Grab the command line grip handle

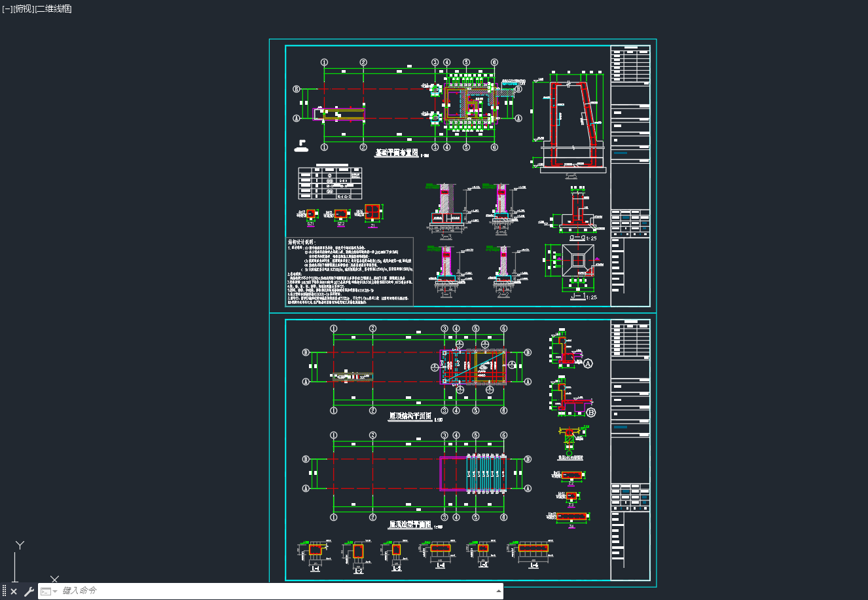[x=5, y=591]
